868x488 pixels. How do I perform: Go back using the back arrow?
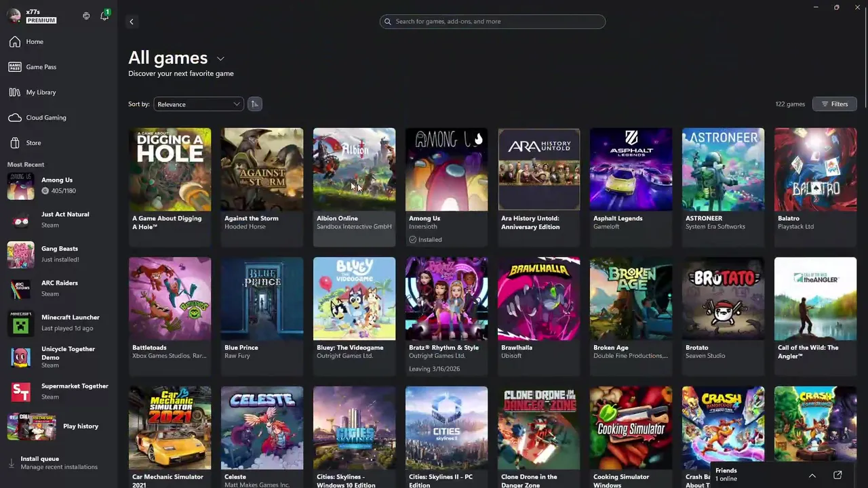pyautogui.click(x=132, y=22)
